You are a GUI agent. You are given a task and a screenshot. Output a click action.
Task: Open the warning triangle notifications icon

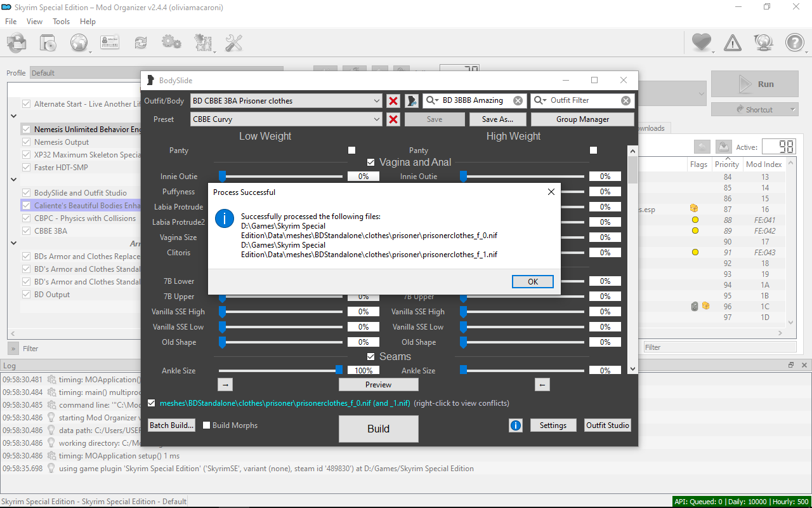[x=733, y=43]
